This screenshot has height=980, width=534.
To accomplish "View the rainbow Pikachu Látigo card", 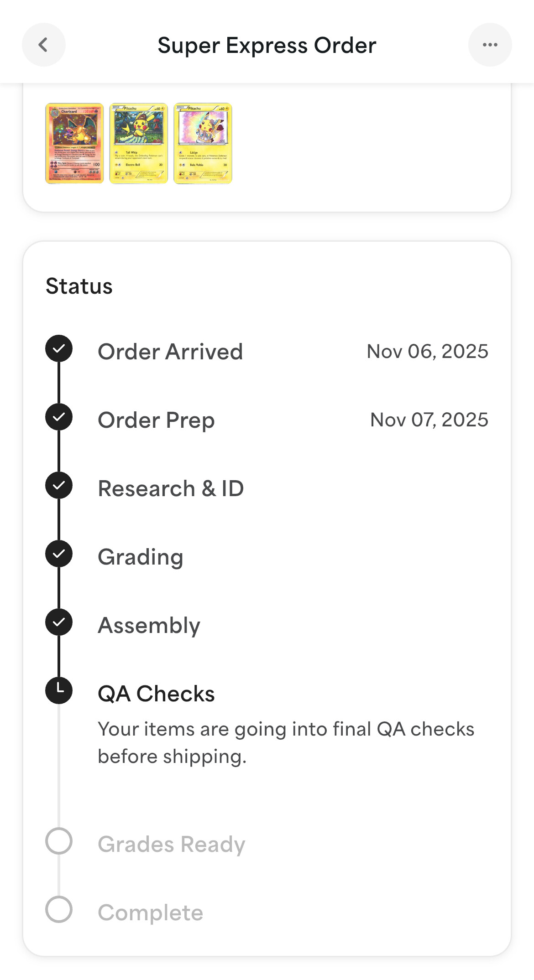I will click(x=203, y=143).
